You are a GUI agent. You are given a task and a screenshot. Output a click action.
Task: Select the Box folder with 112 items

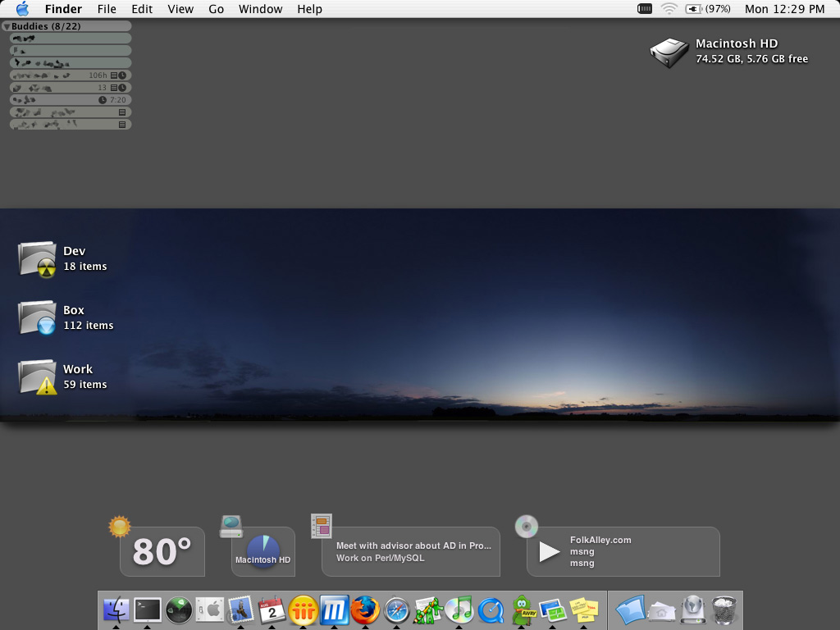pos(38,317)
